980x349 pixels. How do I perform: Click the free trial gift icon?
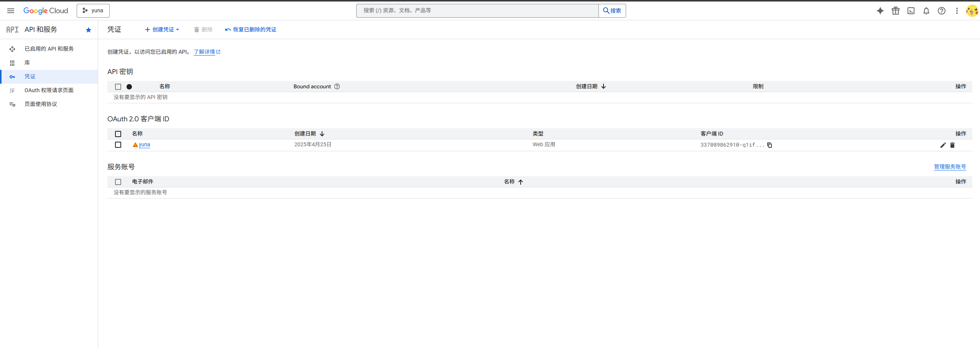coord(895,11)
